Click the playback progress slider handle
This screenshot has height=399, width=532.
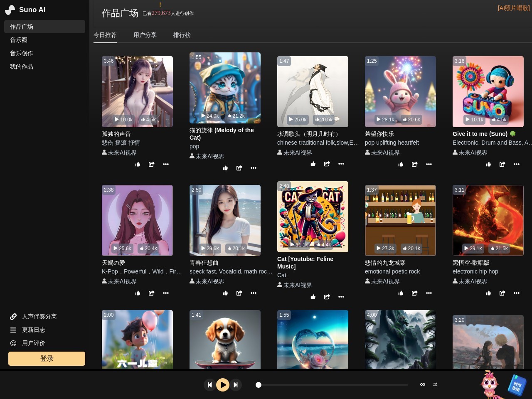pos(259,385)
